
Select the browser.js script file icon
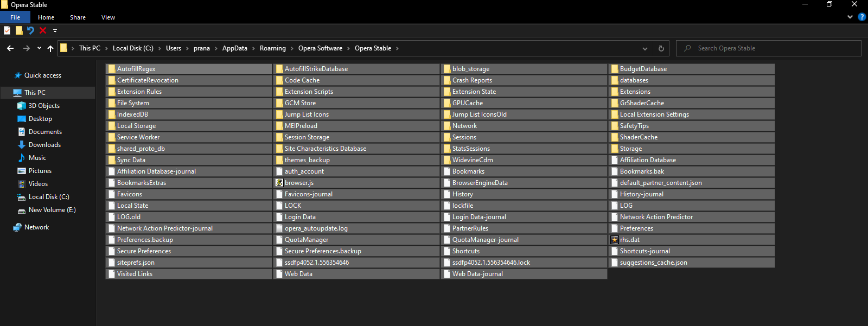tap(279, 183)
